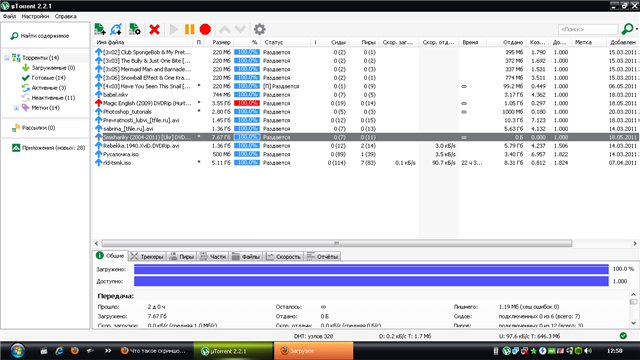Click the details pane scroll-down arrow
640x360 pixels.
[x=633, y=323]
